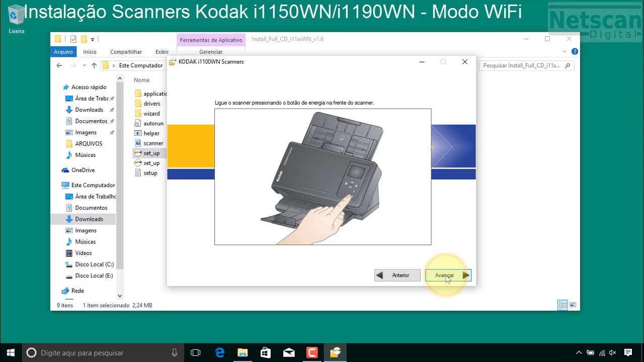Open recent locations dropdown beside nav arrows
This screenshot has width=644, height=362.
84,65
